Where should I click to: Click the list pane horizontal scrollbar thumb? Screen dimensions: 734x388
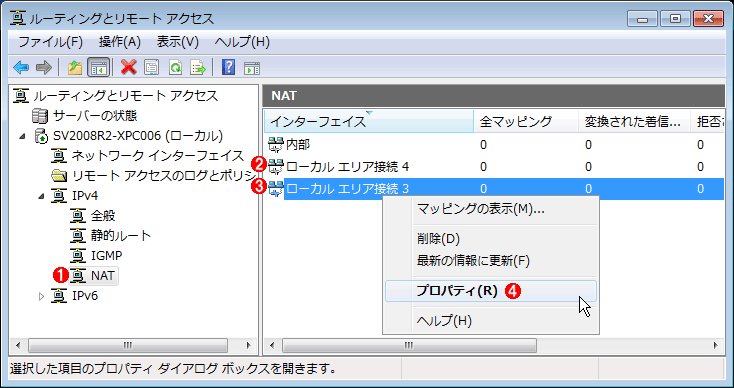pos(409,346)
